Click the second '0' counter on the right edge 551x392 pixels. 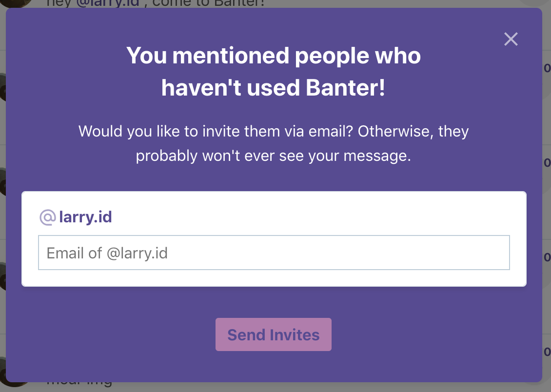coord(547,163)
